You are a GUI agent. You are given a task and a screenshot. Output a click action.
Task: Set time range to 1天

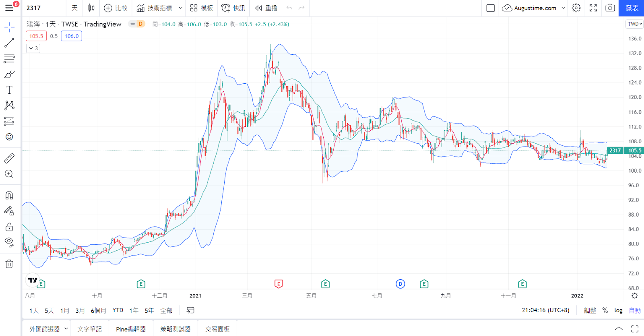34,311
